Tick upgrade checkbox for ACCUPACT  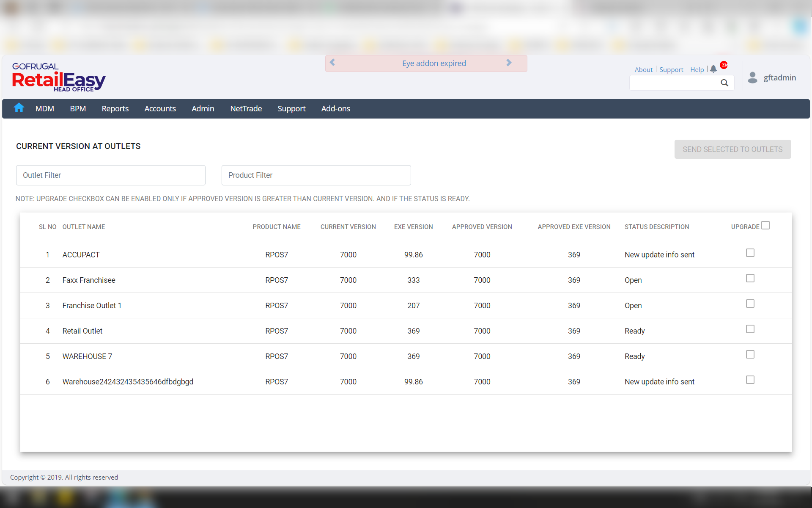(x=750, y=253)
